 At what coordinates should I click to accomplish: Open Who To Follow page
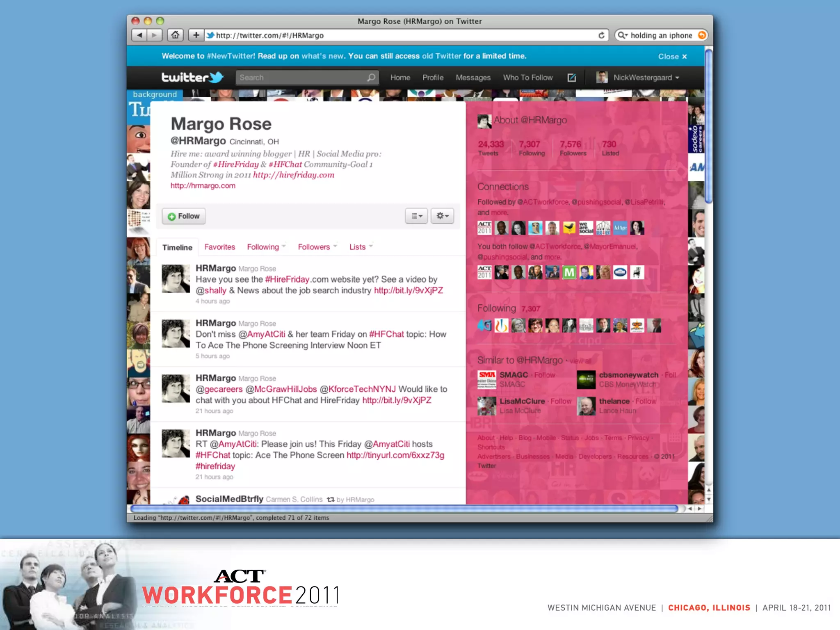pos(528,78)
